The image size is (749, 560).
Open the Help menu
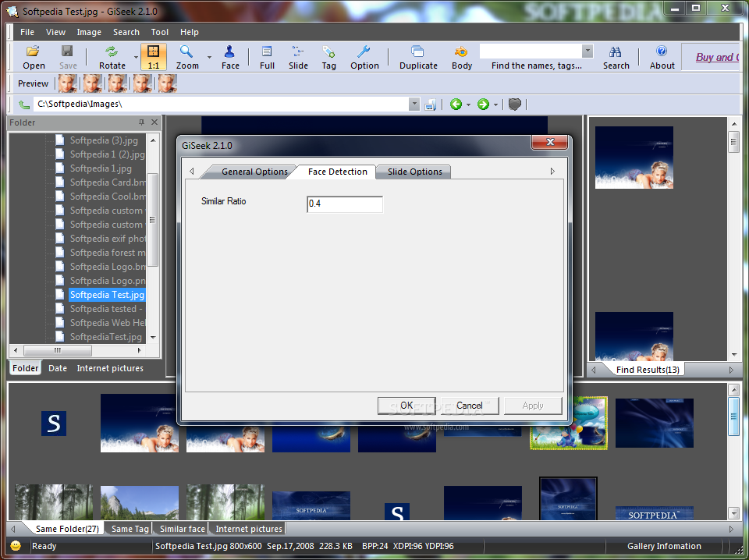(189, 32)
